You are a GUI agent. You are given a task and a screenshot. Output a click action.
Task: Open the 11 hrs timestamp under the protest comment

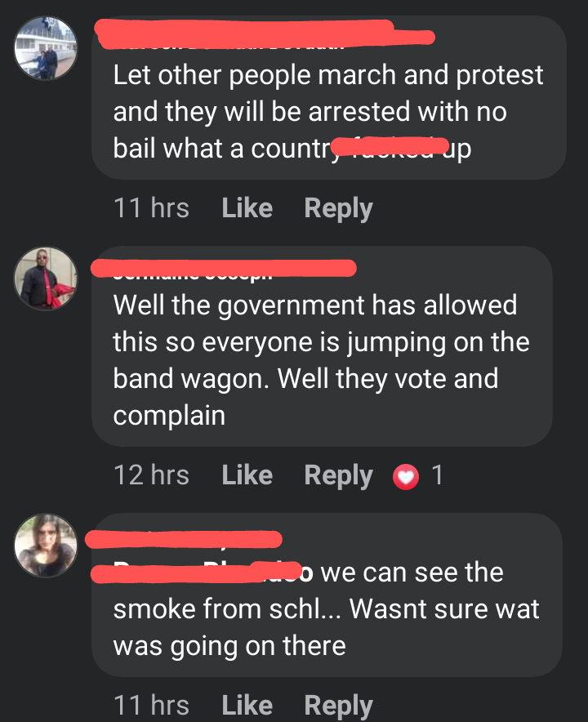151,207
